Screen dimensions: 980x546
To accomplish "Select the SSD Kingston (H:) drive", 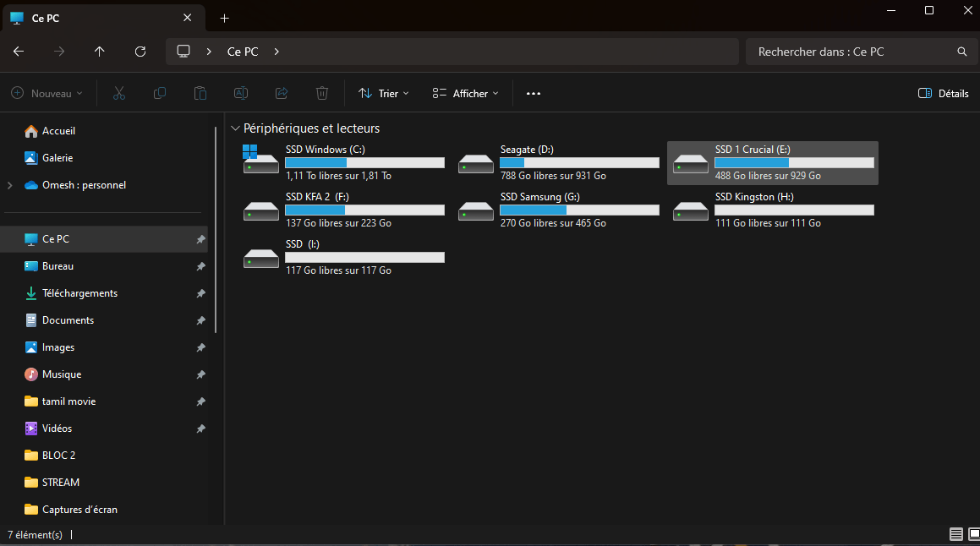I will [773, 210].
